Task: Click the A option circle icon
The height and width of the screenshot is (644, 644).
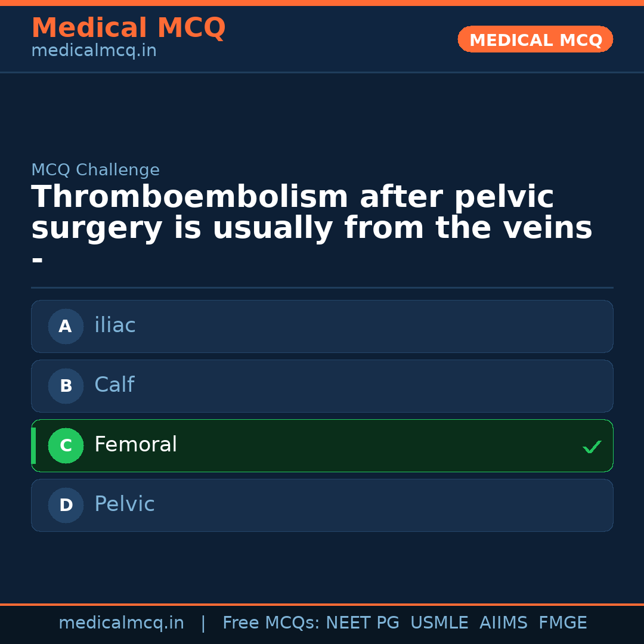Action: (66, 326)
